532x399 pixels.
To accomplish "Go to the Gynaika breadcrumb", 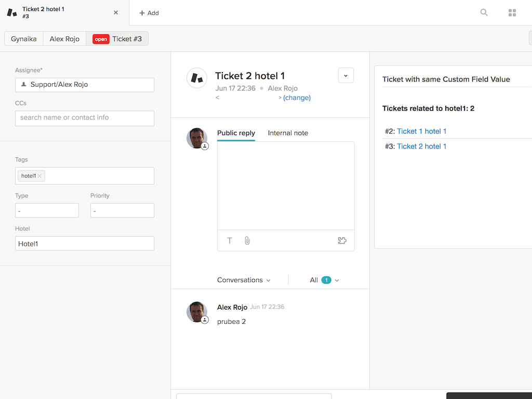I will pyautogui.click(x=24, y=39).
